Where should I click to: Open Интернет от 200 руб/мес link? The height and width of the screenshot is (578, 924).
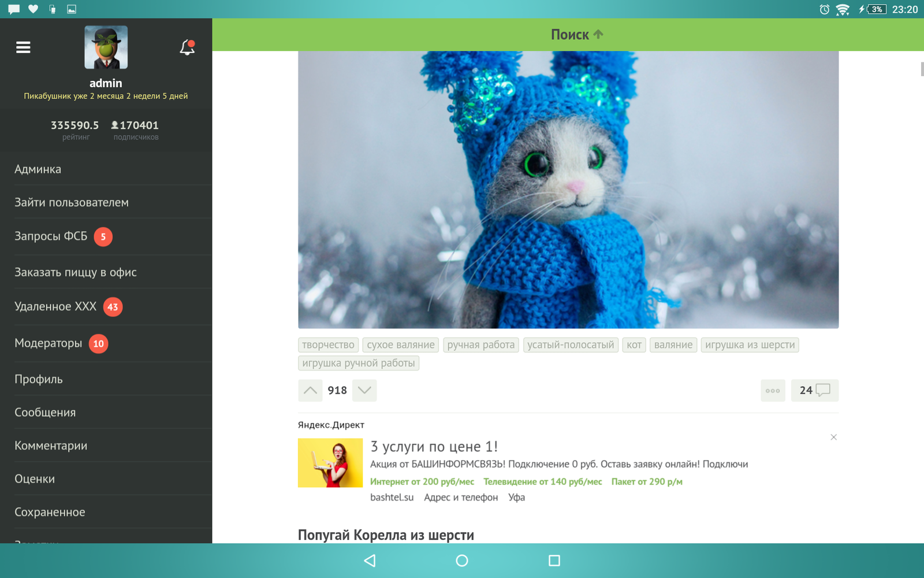pyautogui.click(x=422, y=481)
